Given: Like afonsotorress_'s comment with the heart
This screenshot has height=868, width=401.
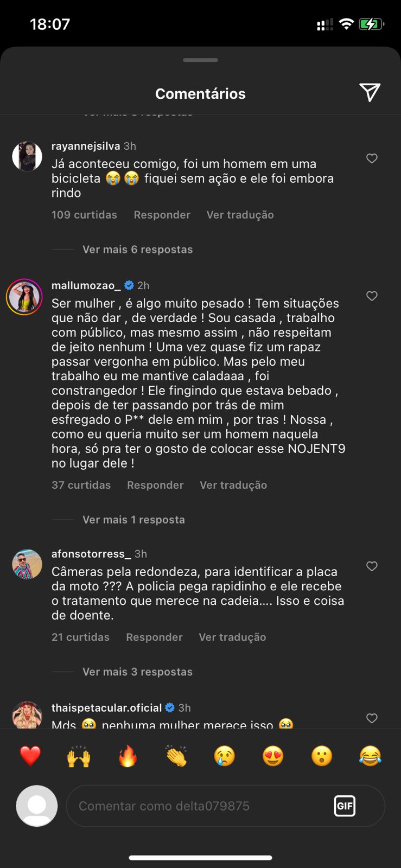Looking at the screenshot, I should [372, 566].
